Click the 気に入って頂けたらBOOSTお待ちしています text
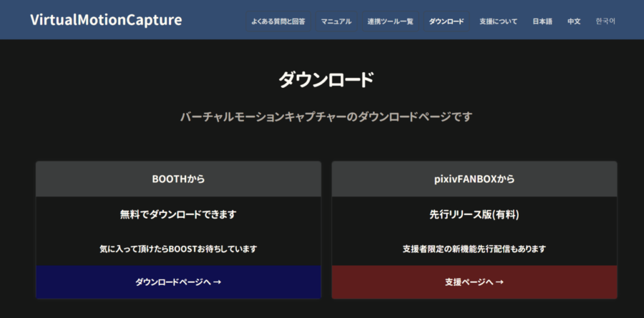Screen dimensions: 644x318 pyautogui.click(x=178, y=249)
